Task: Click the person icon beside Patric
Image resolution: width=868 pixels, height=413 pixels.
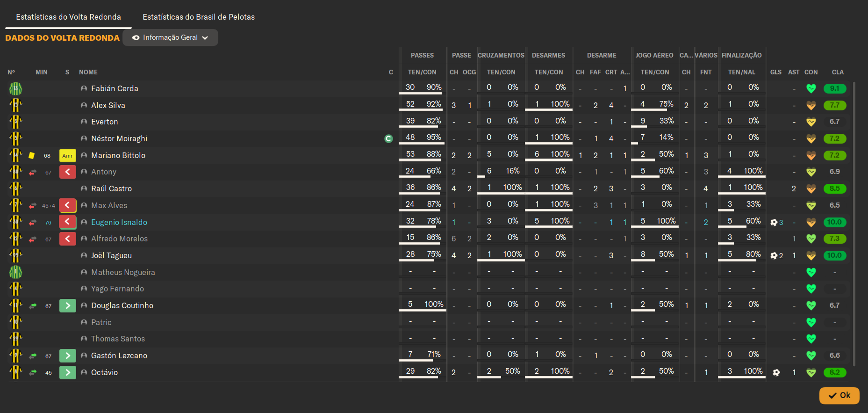Action: (84, 322)
